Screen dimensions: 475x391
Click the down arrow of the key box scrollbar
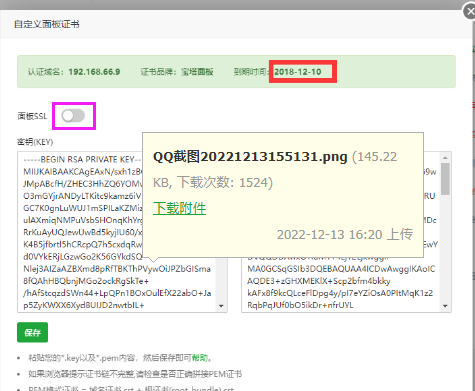(x=221, y=306)
